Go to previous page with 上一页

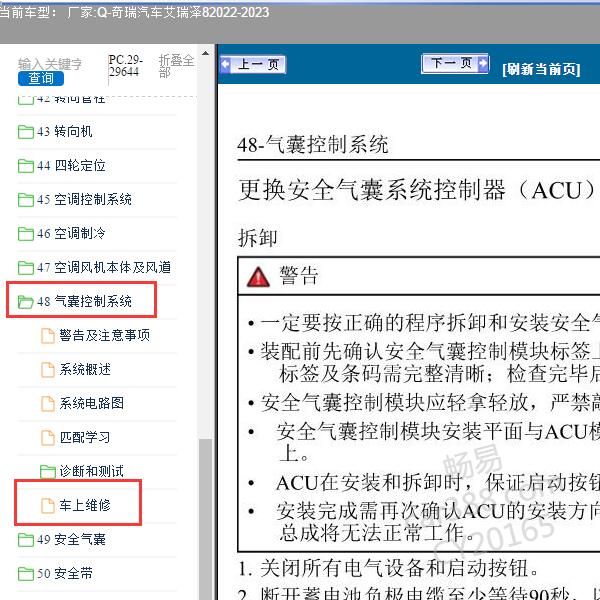[253, 64]
